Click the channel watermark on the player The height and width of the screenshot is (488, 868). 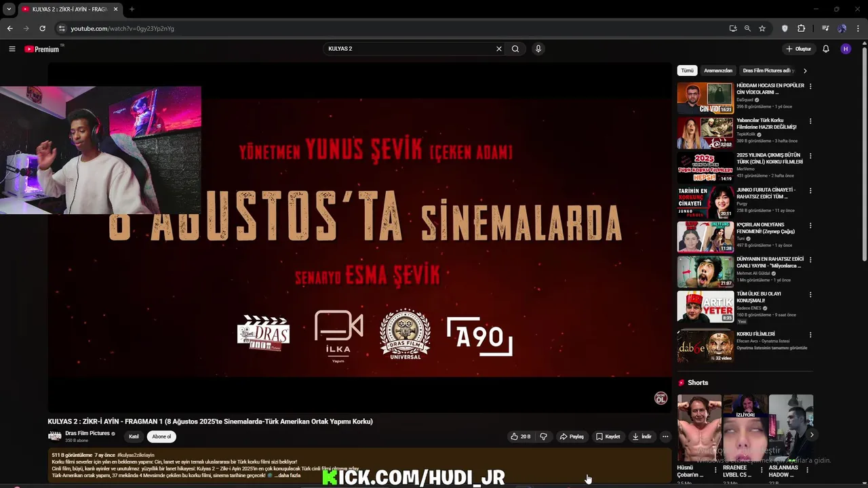[x=660, y=399]
